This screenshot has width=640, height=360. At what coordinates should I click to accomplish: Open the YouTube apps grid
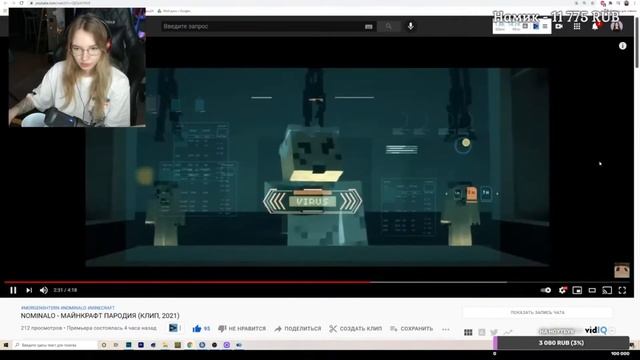[577, 27]
